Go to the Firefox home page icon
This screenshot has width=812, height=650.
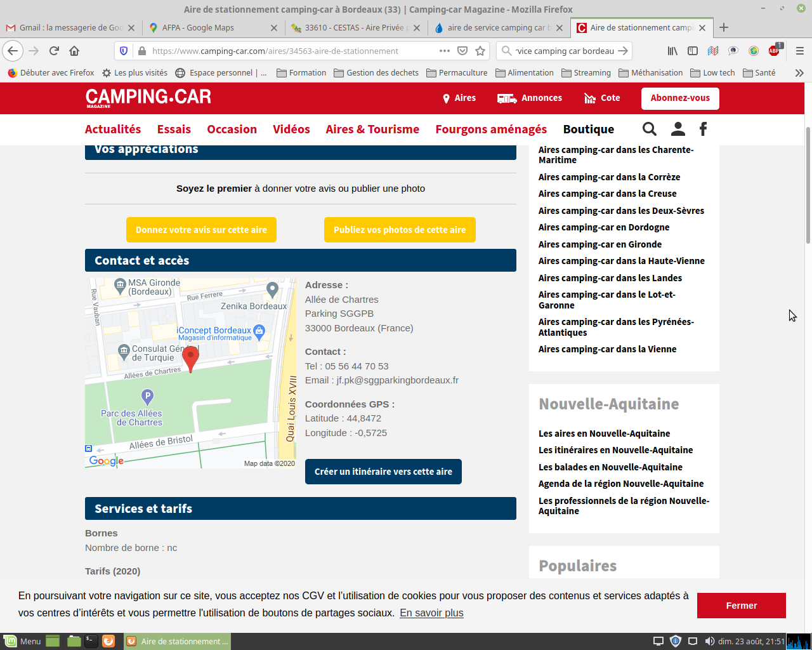click(x=74, y=51)
